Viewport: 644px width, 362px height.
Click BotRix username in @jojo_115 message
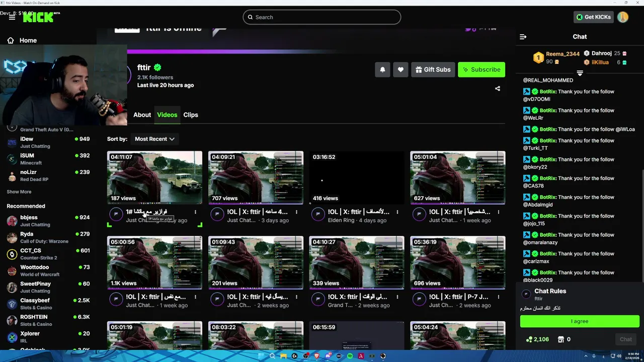click(x=548, y=216)
